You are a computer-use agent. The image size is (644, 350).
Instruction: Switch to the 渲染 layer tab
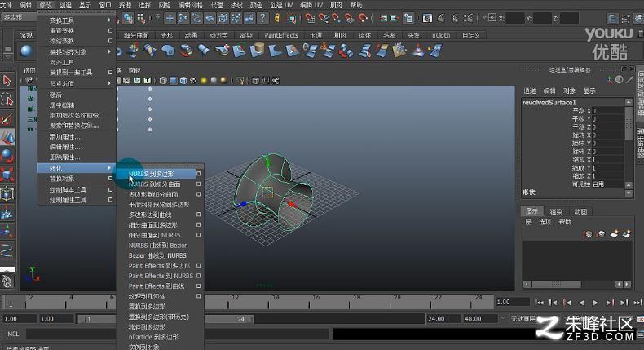pyautogui.click(x=556, y=211)
